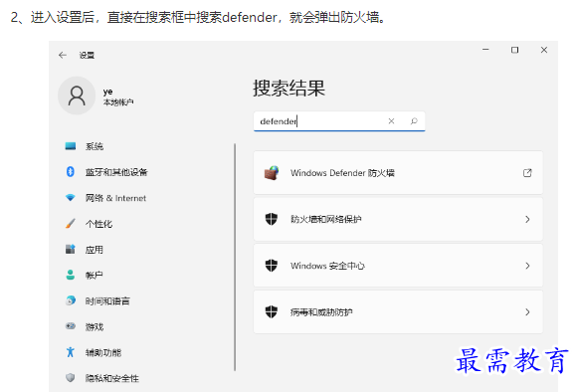Click the Bluetooth icon in sidebar

tap(71, 172)
